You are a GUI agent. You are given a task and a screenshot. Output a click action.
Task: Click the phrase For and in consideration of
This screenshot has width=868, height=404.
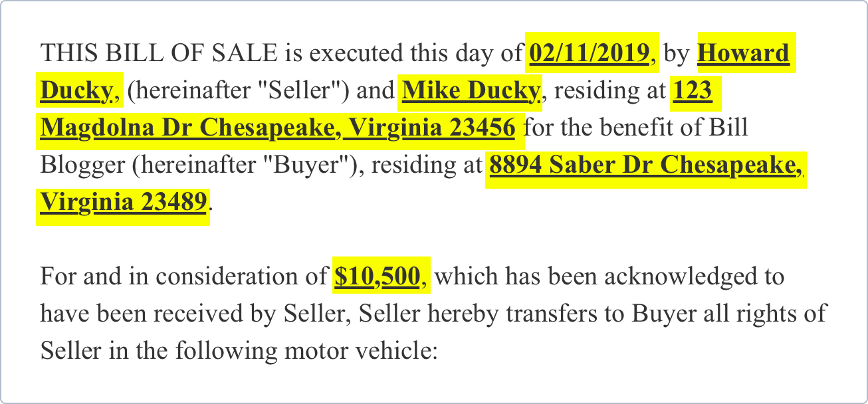(x=184, y=276)
